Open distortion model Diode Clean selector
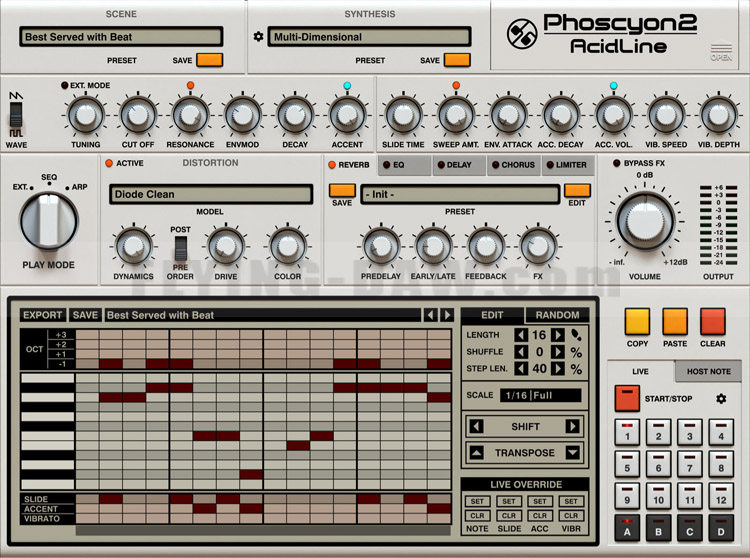The width and height of the screenshot is (750, 558). coord(211,194)
